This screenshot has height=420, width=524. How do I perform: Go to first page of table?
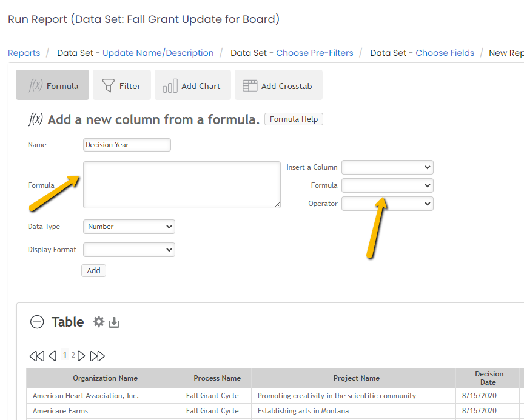37,356
